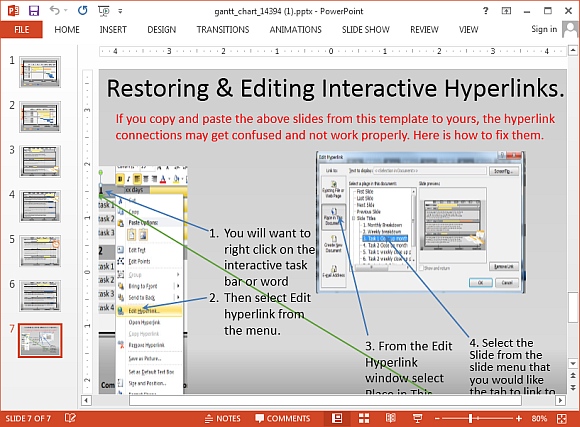Toggle the COMMENTS pane button
The width and height of the screenshot is (580, 427).
[x=283, y=418]
